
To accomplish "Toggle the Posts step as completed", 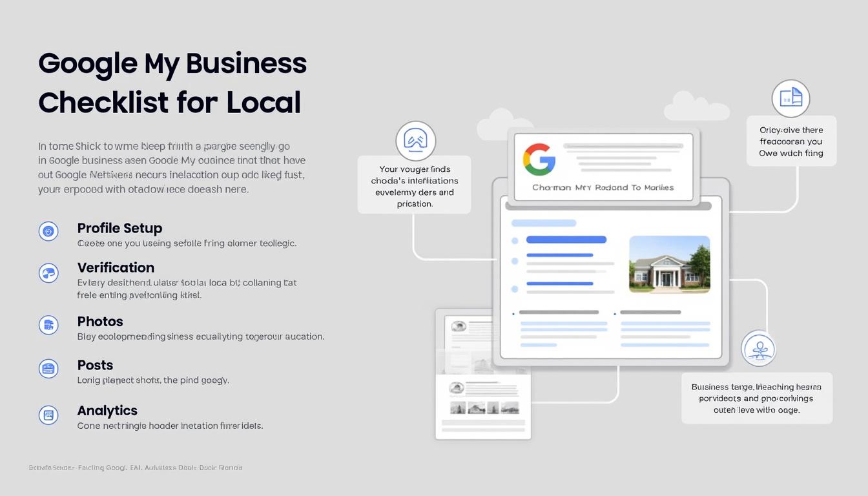I will (48, 369).
